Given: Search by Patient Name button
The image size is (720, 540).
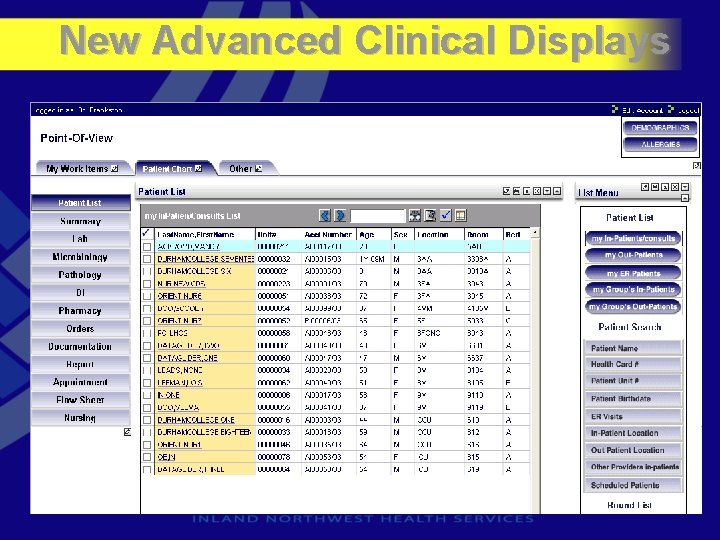Looking at the screenshot, I should pyautogui.click(x=633, y=348).
